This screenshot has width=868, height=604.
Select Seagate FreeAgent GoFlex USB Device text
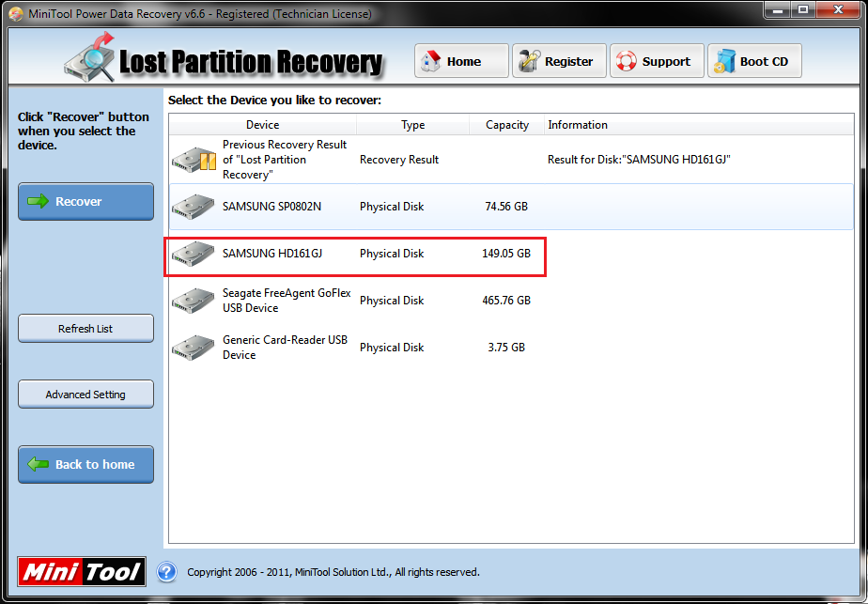pyautogui.click(x=287, y=301)
